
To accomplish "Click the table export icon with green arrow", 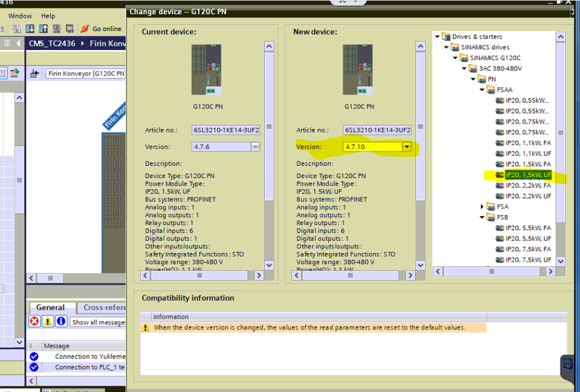I will (x=14, y=72).
